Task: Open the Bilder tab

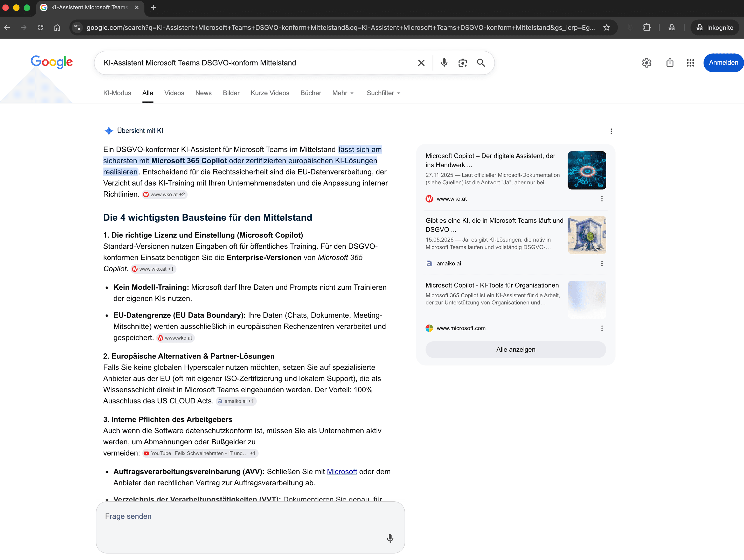Action: tap(231, 93)
